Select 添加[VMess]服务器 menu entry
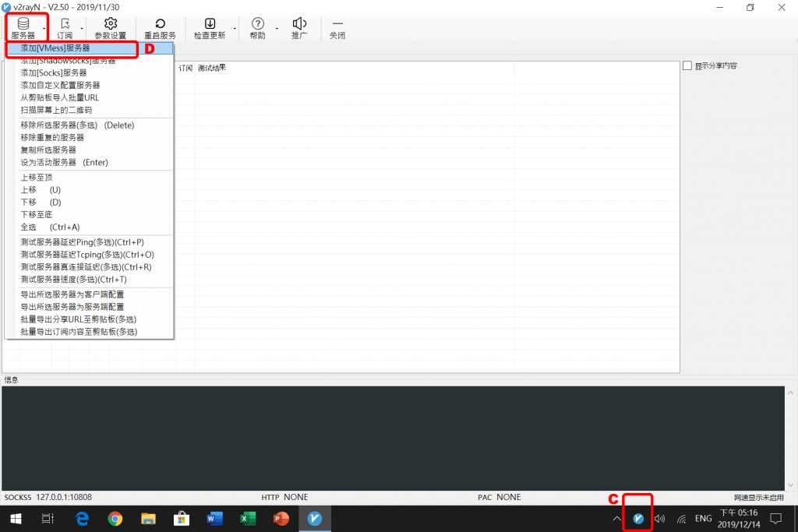 pos(89,48)
